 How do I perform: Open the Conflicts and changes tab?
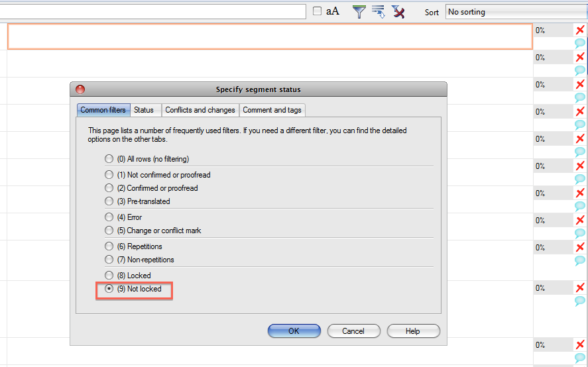pyautogui.click(x=200, y=110)
